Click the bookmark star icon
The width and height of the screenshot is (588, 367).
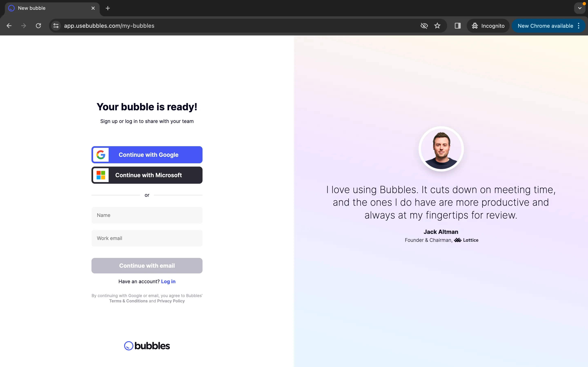[x=438, y=25]
